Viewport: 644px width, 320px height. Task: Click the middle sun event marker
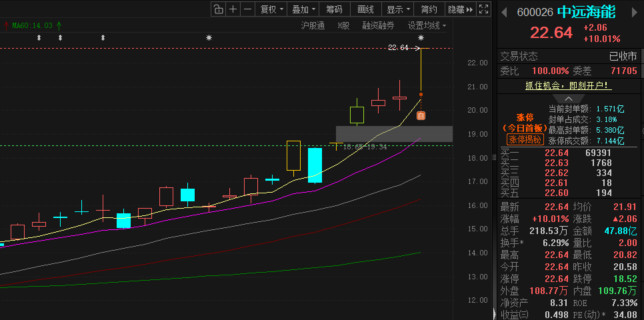209,38
